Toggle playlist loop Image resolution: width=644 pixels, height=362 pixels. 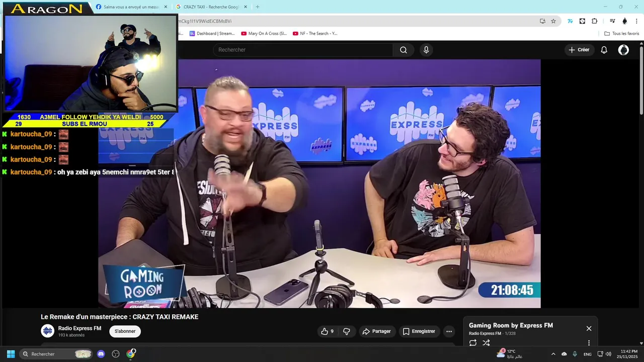473,343
